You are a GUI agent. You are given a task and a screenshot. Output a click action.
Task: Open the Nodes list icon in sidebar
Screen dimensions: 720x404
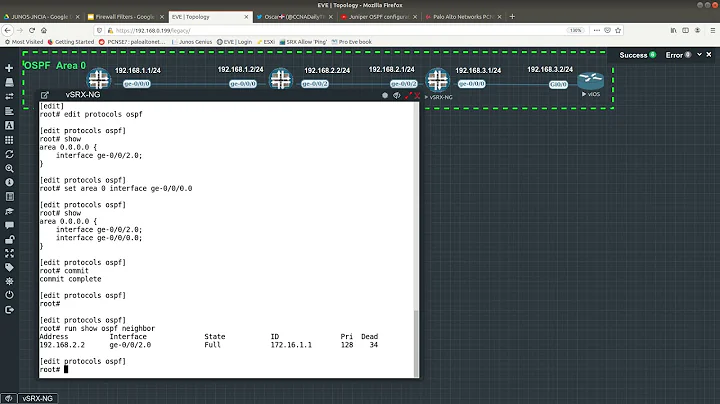9,82
